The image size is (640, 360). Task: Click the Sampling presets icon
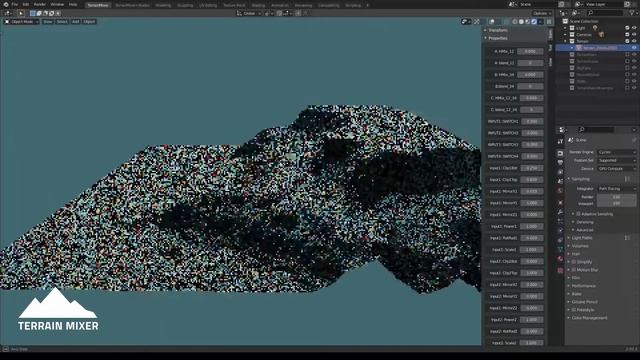coord(627,179)
